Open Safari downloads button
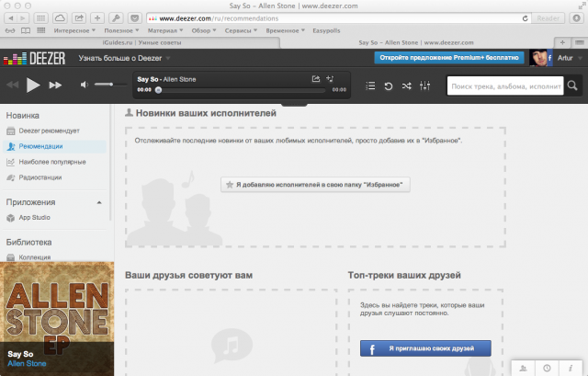588x376 pixels. tap(576, 18)
